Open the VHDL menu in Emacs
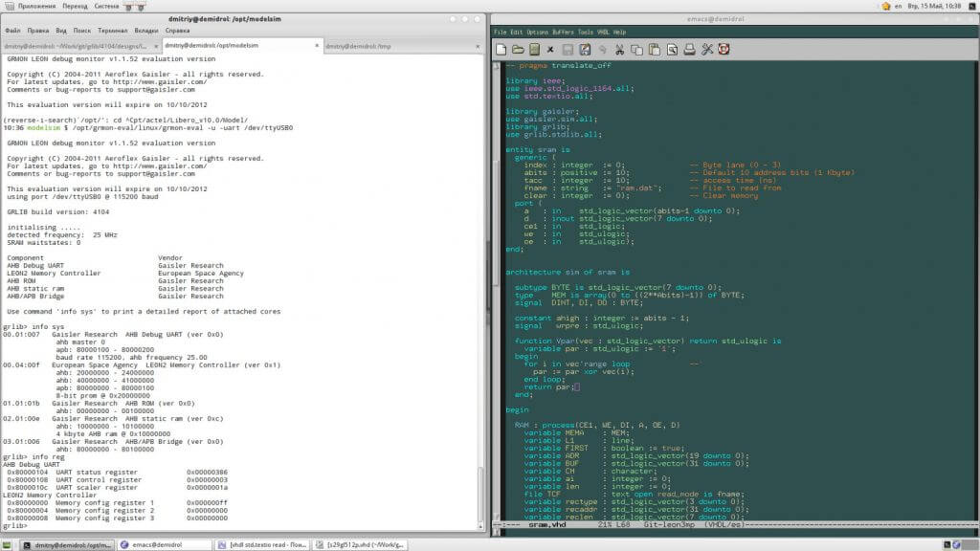The height and width of the screenshot is (551, 980). tap(604, 32)
